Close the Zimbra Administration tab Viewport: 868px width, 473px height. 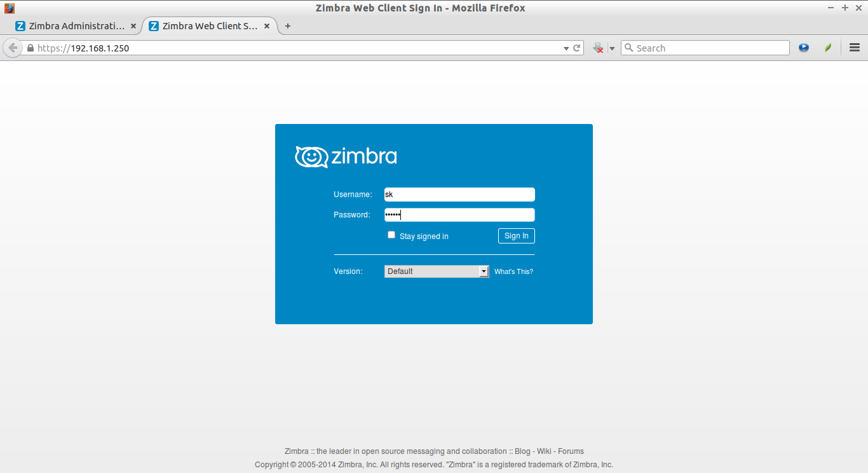[x=133, y=26]
